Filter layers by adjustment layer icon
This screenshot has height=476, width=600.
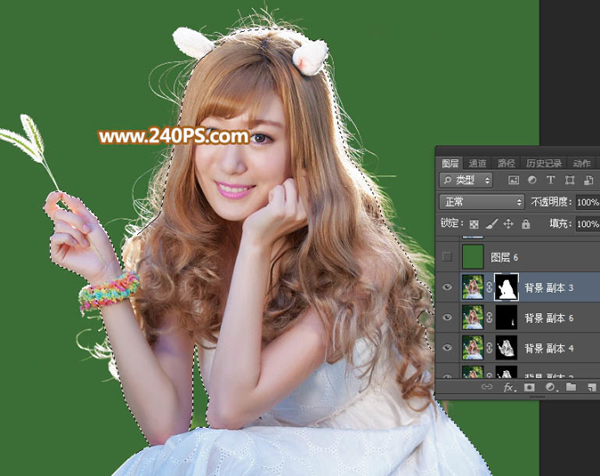(532, 180)
